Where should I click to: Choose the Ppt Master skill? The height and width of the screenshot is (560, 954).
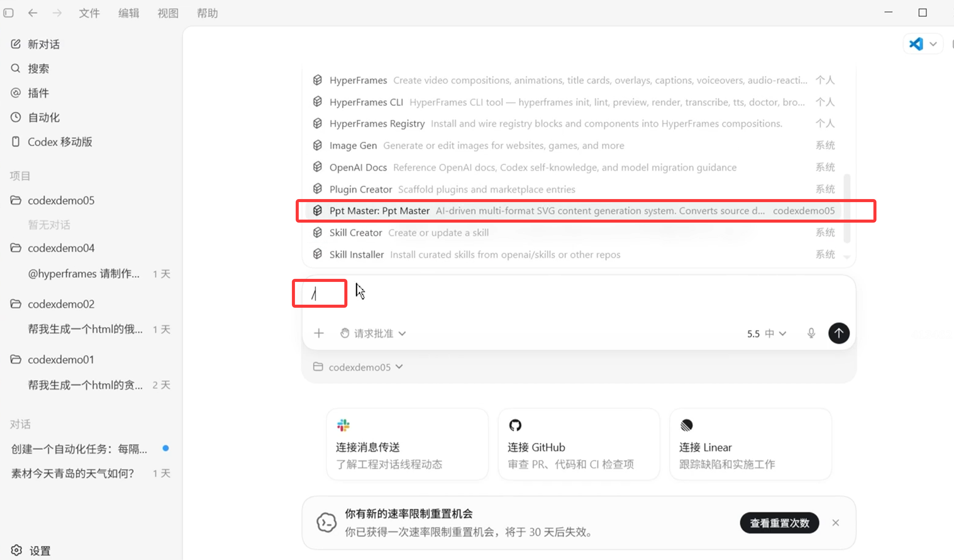pyautogui.click(x=574, y=210)
